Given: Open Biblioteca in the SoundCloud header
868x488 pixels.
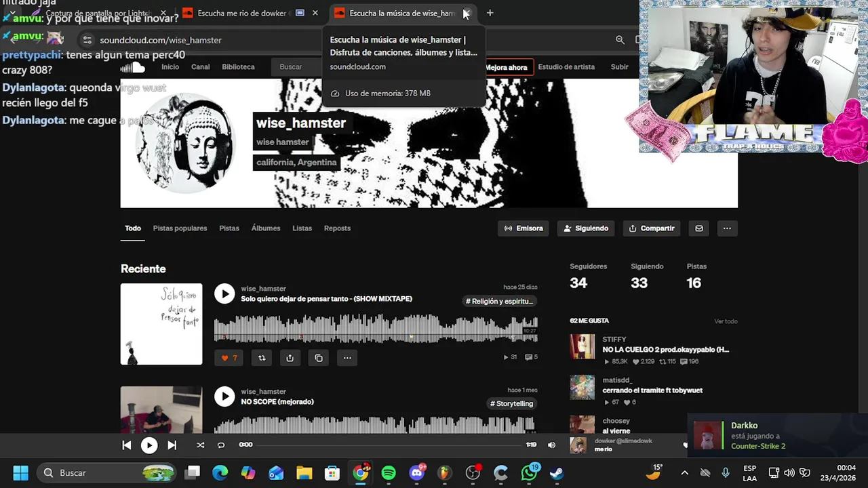Looking at the screenshot, I should [x=238, y=67].
